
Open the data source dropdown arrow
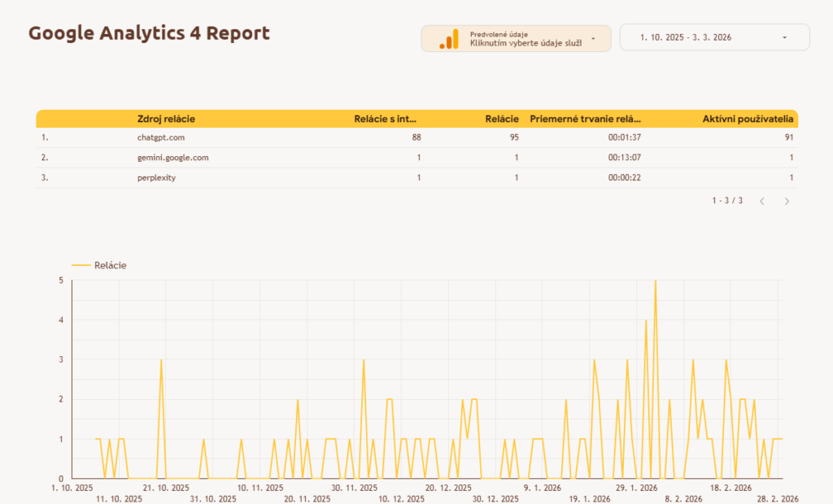pos(593,38)
